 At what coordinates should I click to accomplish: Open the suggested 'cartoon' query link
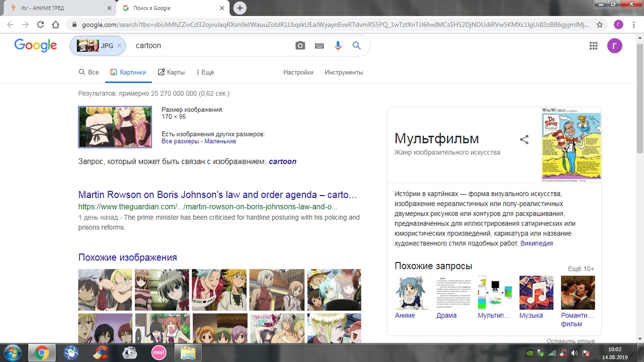(x=282, y=161)
